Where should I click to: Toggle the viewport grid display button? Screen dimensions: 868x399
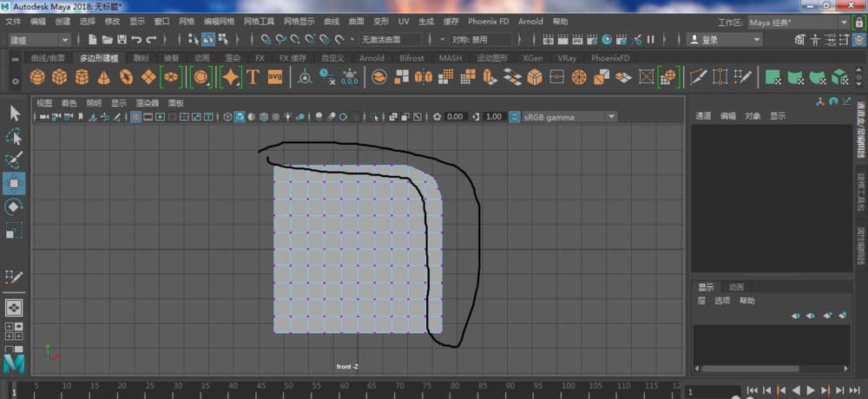pos(136,117)
